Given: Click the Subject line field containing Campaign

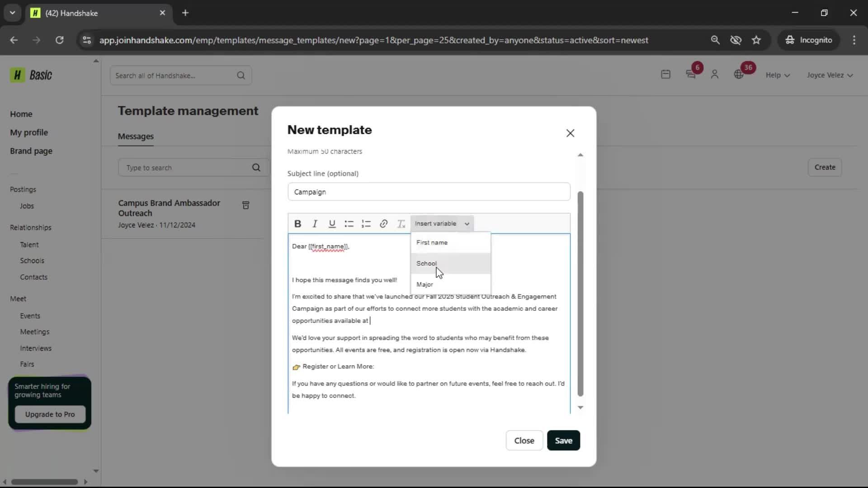Looking at the screenshot, I should point(429,192).
